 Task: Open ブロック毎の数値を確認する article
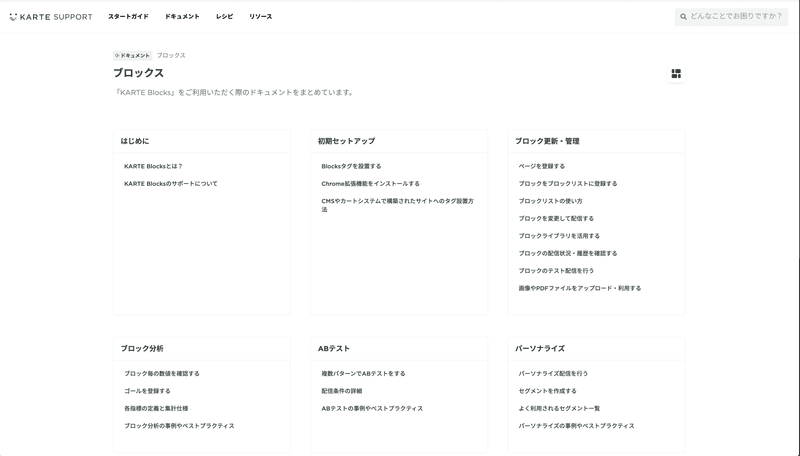point(162,373)
